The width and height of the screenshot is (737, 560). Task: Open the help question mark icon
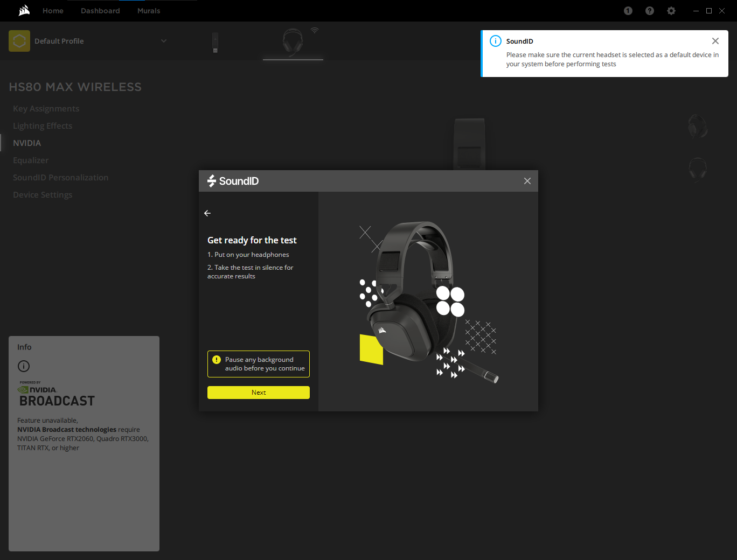650,11
